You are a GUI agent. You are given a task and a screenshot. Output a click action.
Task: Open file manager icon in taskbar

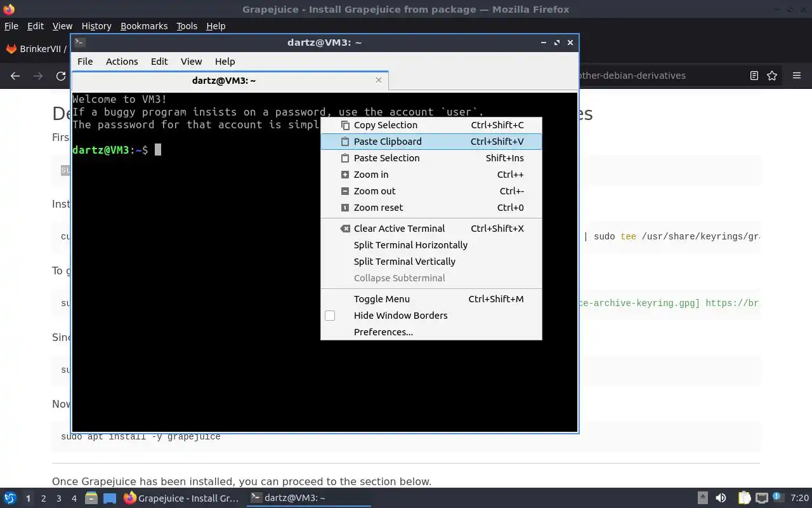(x=91, y=498)
